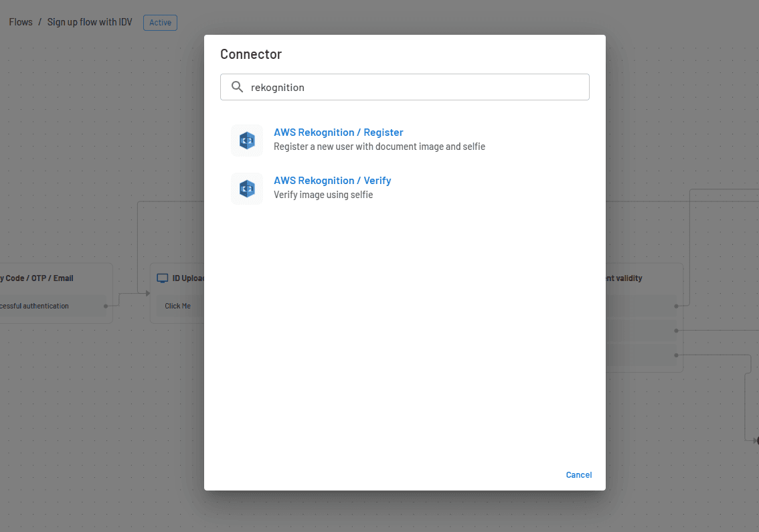
Task: Focus the connector search field containing 'rekognition'
Action: 415,87
